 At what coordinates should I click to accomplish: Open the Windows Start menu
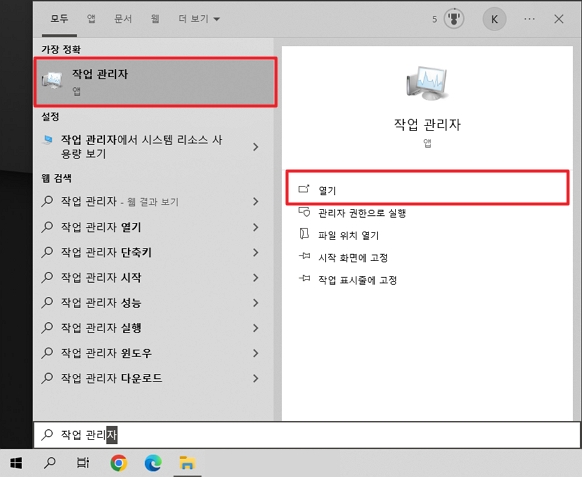coord(16,463)
